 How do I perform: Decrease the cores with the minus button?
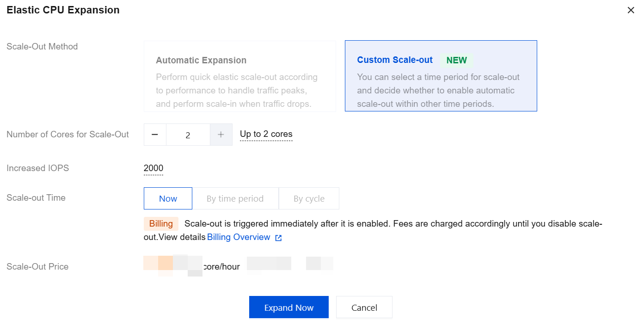pos(155,135)
